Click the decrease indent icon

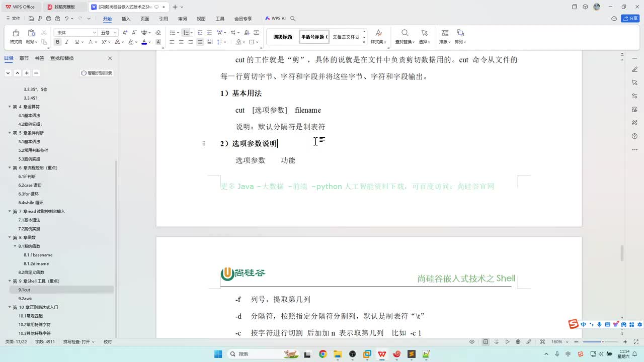[200, 33]
